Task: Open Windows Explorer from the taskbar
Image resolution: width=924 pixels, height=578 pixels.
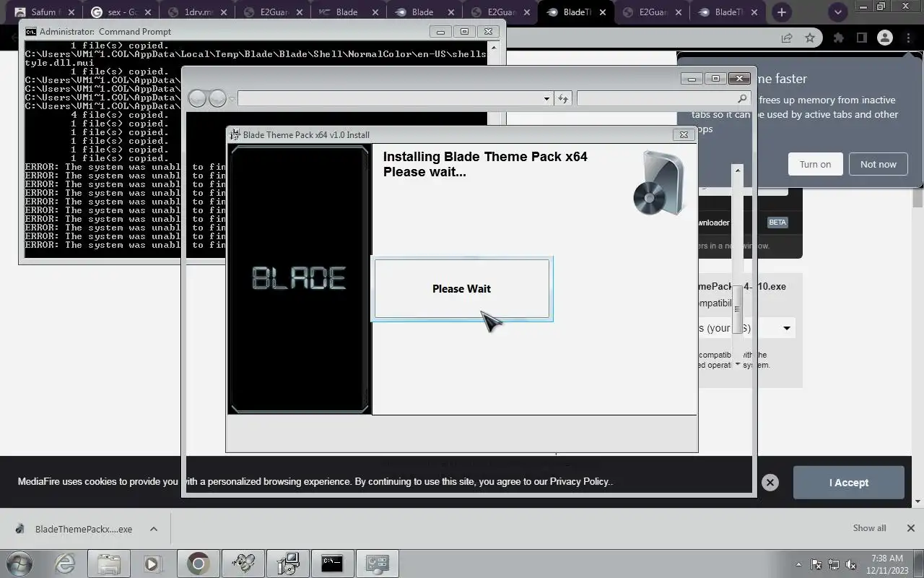Action: pyautogui.click(x=109, y=564)
